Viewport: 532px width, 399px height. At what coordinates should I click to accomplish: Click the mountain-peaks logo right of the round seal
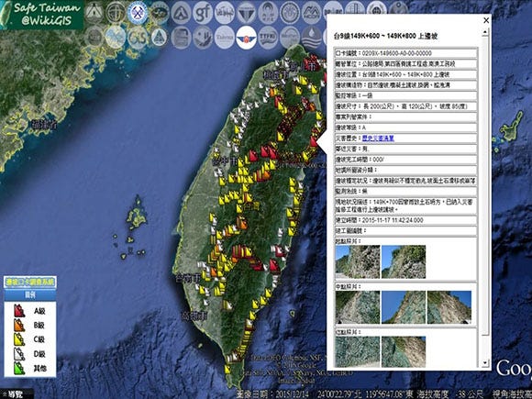[312, 13]
